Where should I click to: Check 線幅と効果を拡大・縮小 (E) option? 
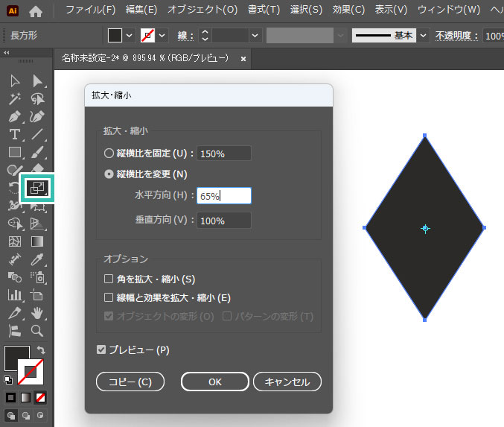point(109,297)
